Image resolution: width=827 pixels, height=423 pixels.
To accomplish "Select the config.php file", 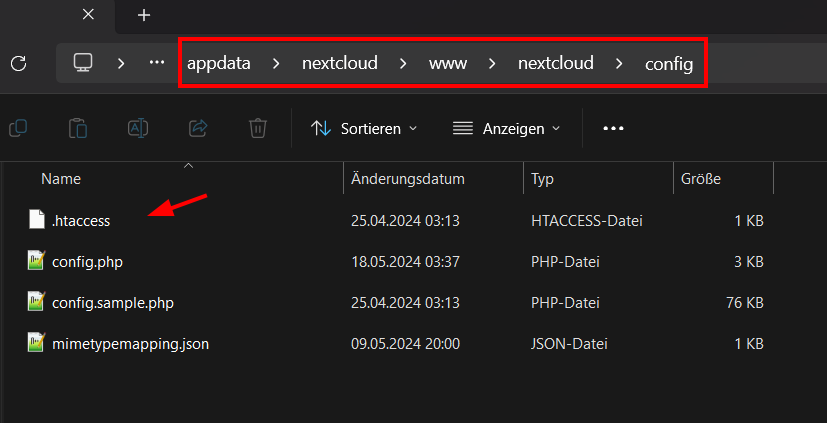I will [x=87, y=262].
